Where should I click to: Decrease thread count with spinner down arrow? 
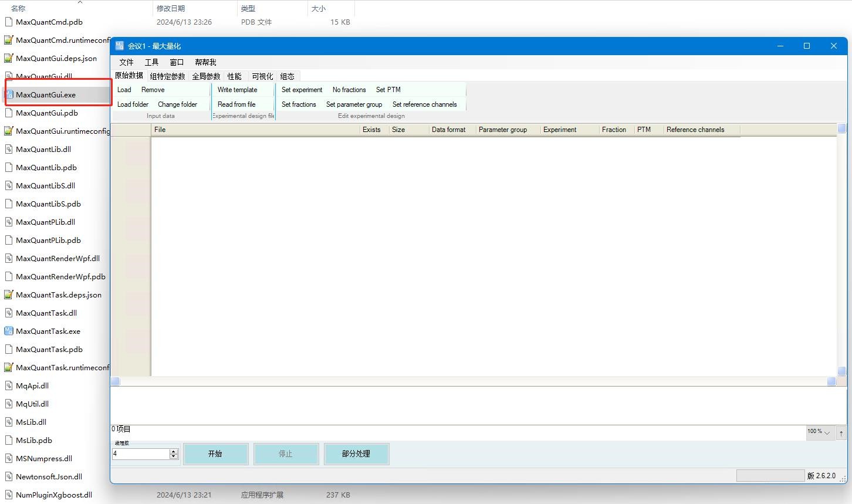pyautogui.click(x=174, y=456)
